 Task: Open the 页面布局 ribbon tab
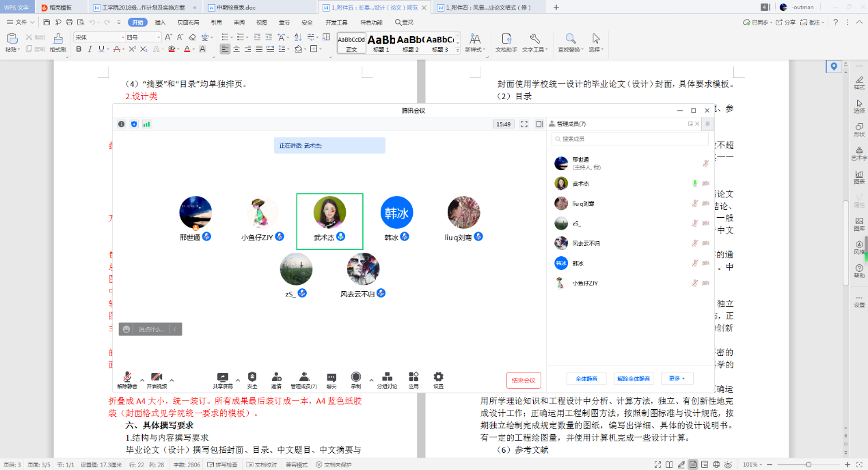pyautogui.click(x=188, y=22)
